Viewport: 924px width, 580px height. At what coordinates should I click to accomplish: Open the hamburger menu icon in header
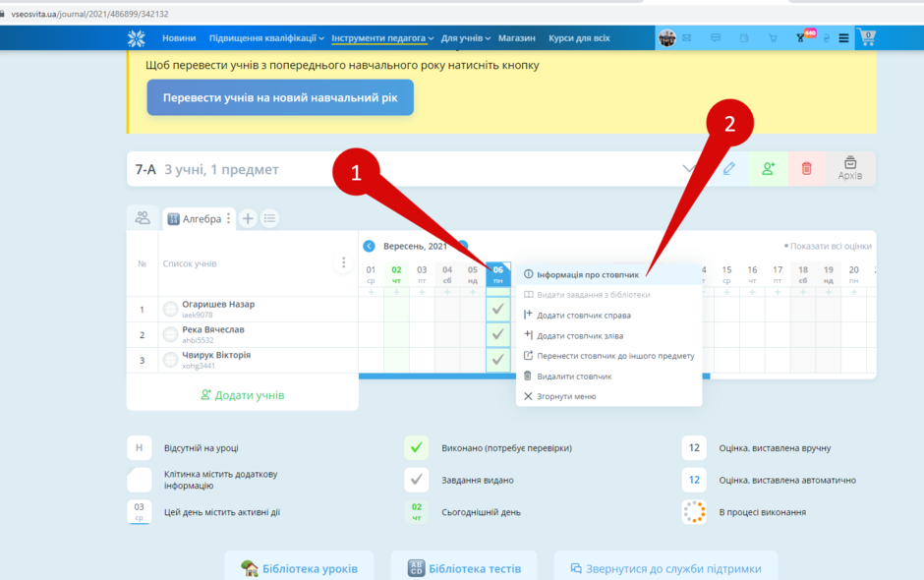tap(843, 38)
